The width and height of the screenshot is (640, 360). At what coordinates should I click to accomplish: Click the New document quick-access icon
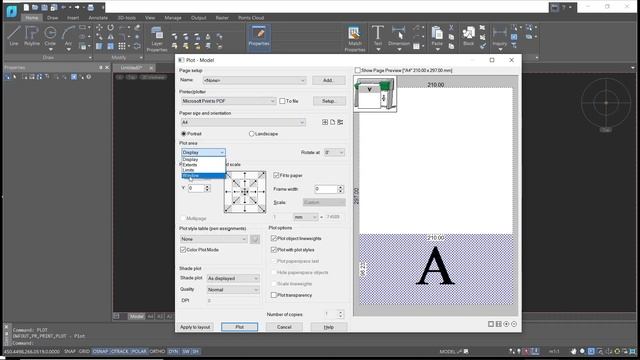[26, 7]
